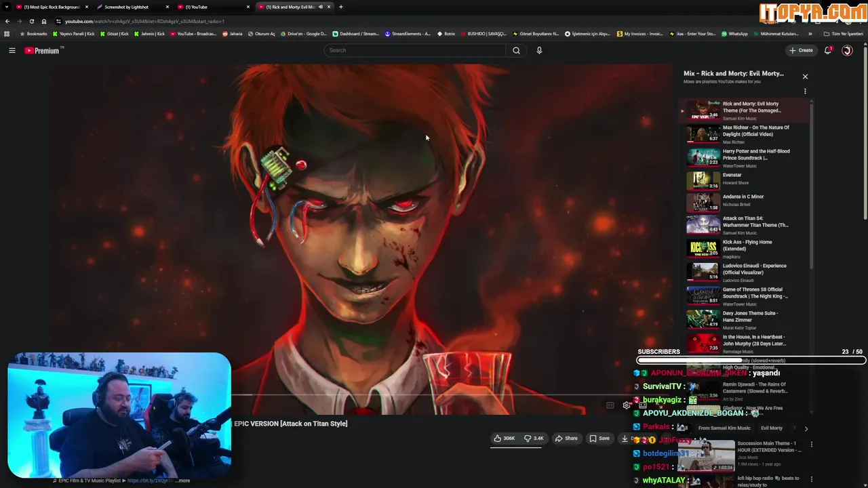Open the Yayıncı Paneli Kick bookmark
The height and width of the screenshot is (488, 868).
74,34
